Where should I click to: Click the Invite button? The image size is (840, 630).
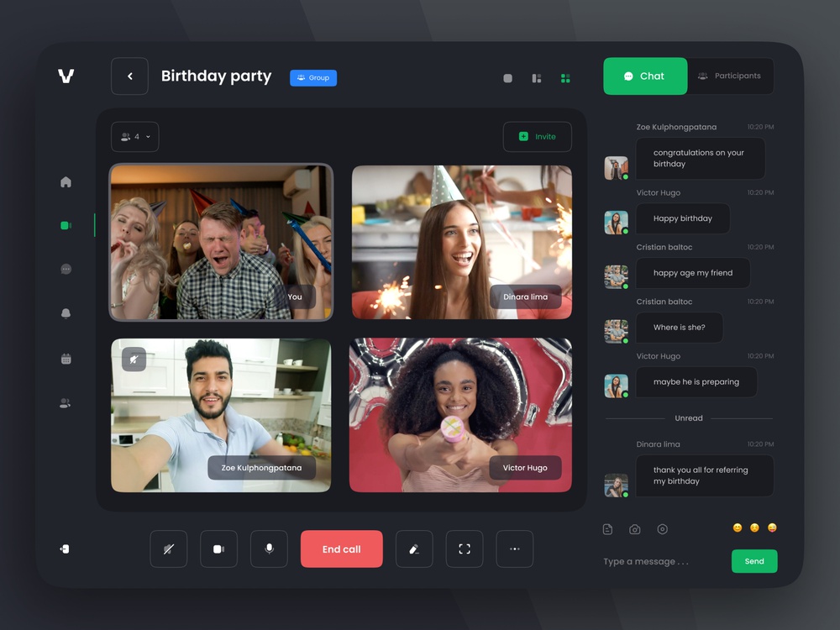[538, 137]
